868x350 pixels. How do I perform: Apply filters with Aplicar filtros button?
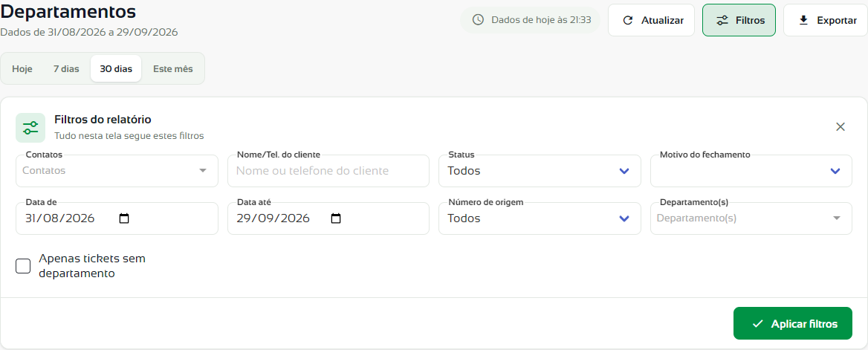coord(793,323)
